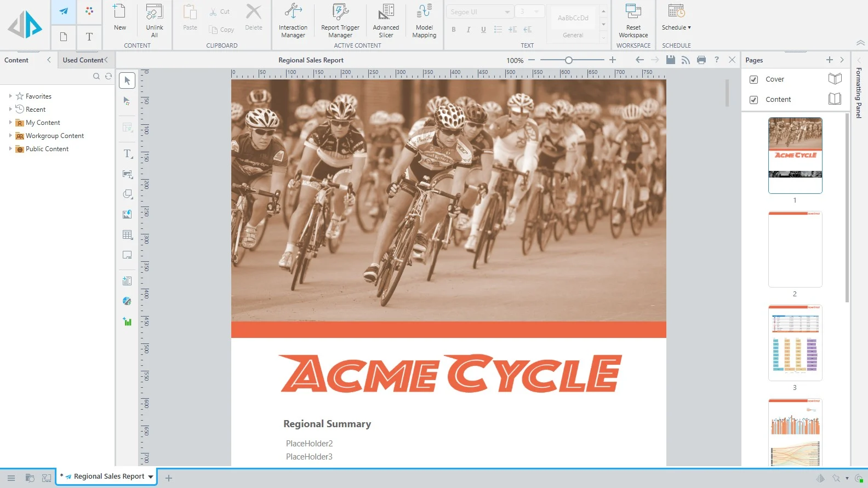Click the paper plane publish icon
This screenshot has width=868, height=488.
pyautogui.click(x=64, y=12)
